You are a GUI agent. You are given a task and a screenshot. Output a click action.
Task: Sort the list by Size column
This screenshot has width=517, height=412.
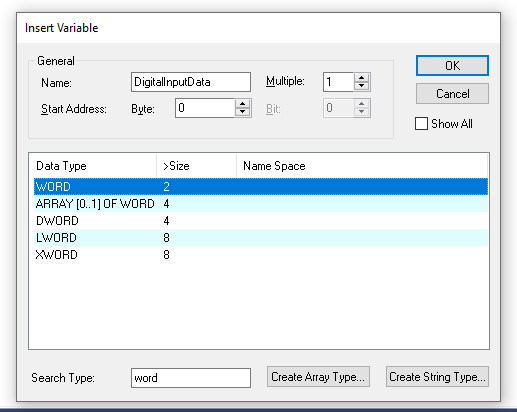[x=196, y=166]
